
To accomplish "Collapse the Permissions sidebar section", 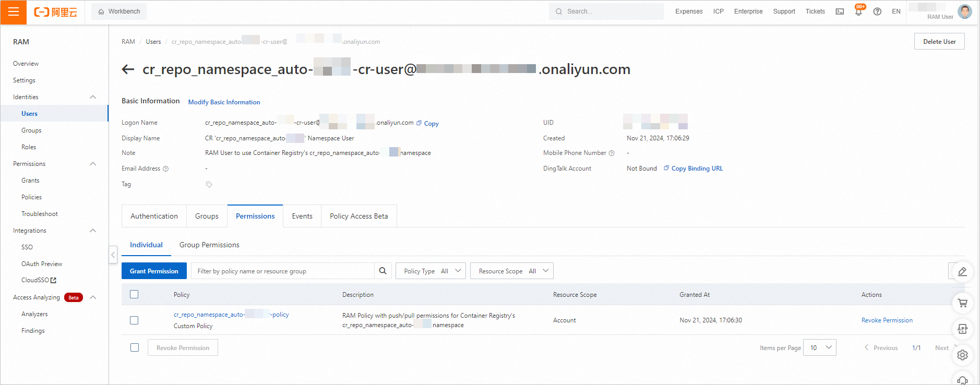I will point(93,164).
